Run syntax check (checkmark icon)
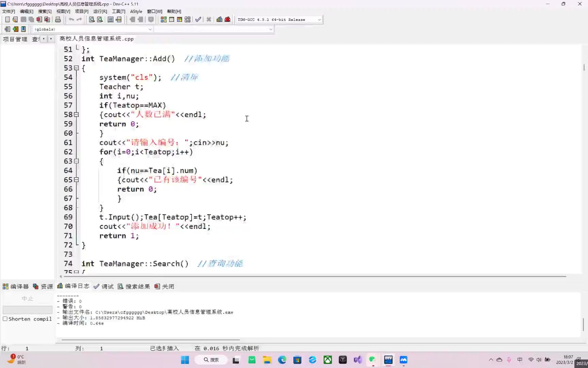 coord(198,19)
